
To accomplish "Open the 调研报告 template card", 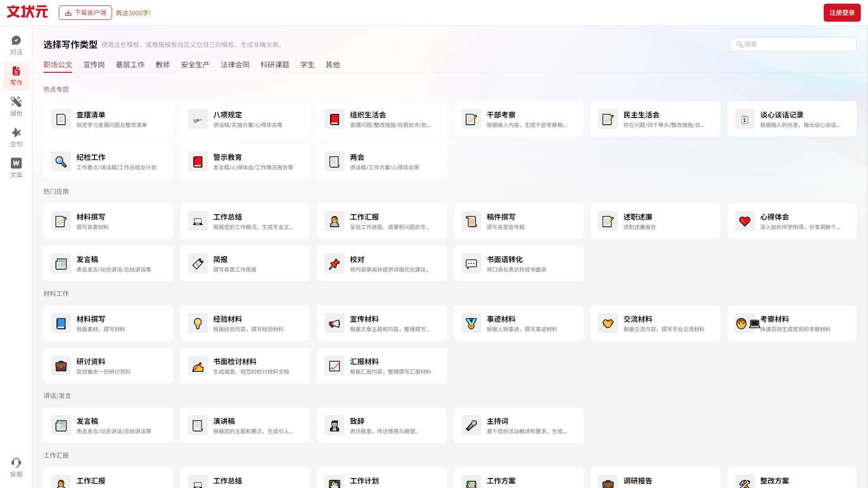I will pyautogui.click(x=655, y=478).
